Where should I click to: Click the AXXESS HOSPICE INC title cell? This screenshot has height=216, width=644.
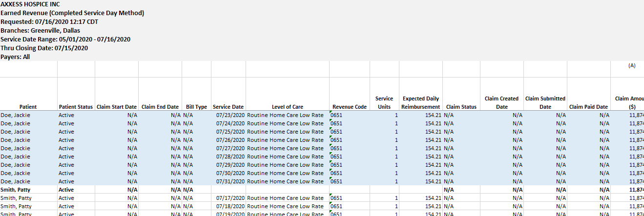[x=30, y=4]
